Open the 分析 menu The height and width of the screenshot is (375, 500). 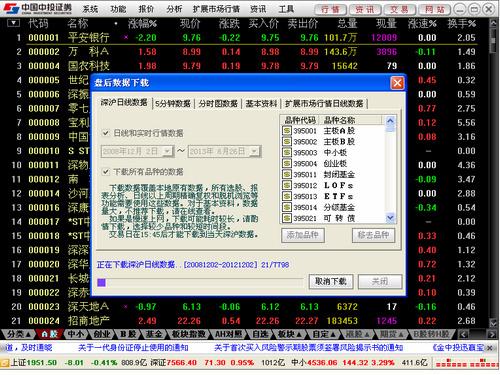click(174, 9)
